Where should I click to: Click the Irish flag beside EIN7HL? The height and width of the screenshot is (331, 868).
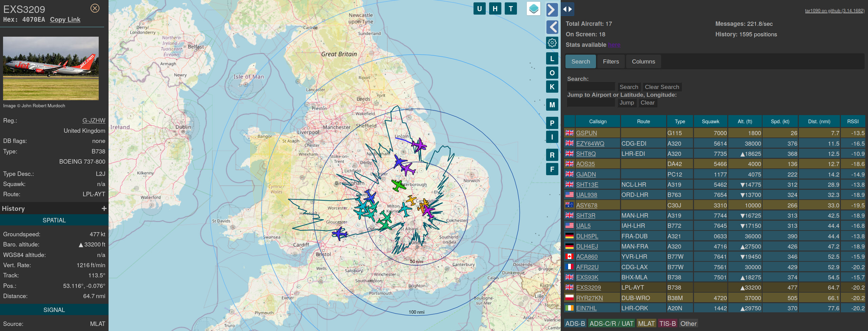click(x=570, y=308)
